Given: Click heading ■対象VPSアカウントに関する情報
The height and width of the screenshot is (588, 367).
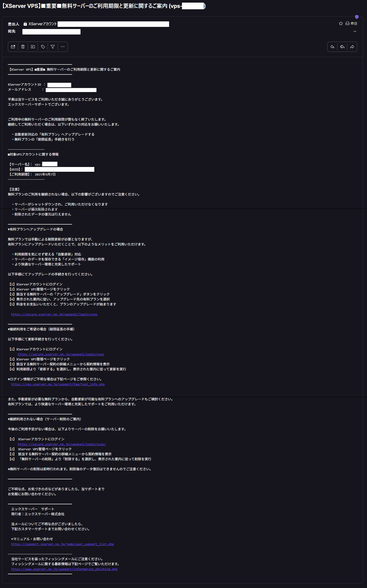Looking at the screenshot, I should [x=33, y=154].
